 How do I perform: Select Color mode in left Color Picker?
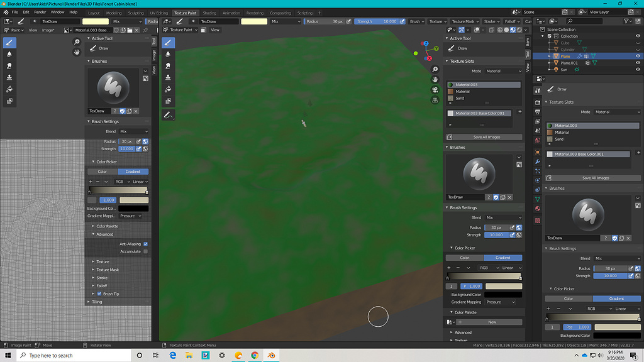[x=103, y=172]
